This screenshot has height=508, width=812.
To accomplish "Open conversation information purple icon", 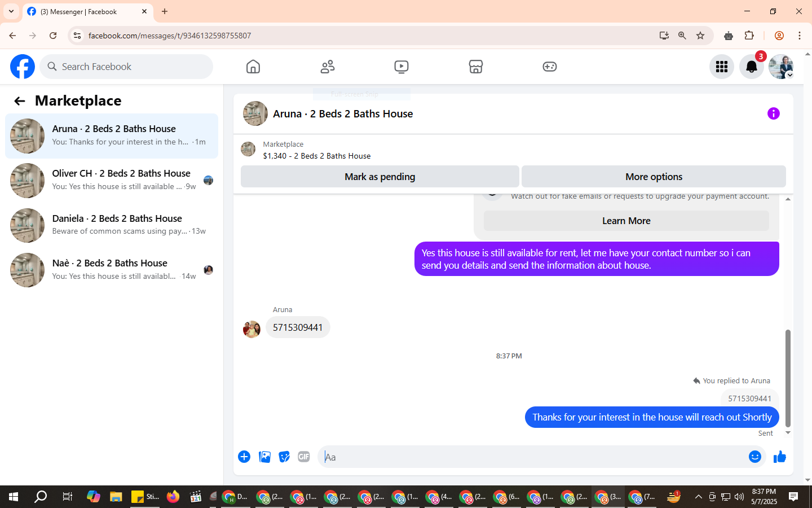I will click(774, 113).
